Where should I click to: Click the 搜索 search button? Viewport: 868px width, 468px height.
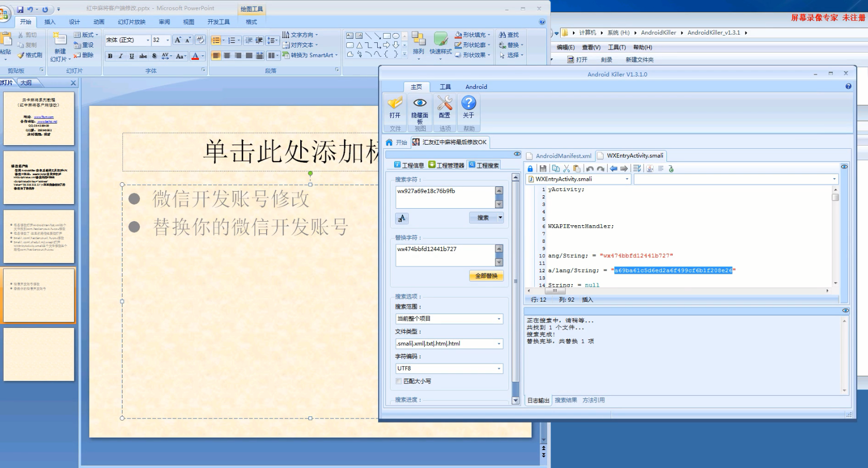pyautogui.click(x=483, y=218)
